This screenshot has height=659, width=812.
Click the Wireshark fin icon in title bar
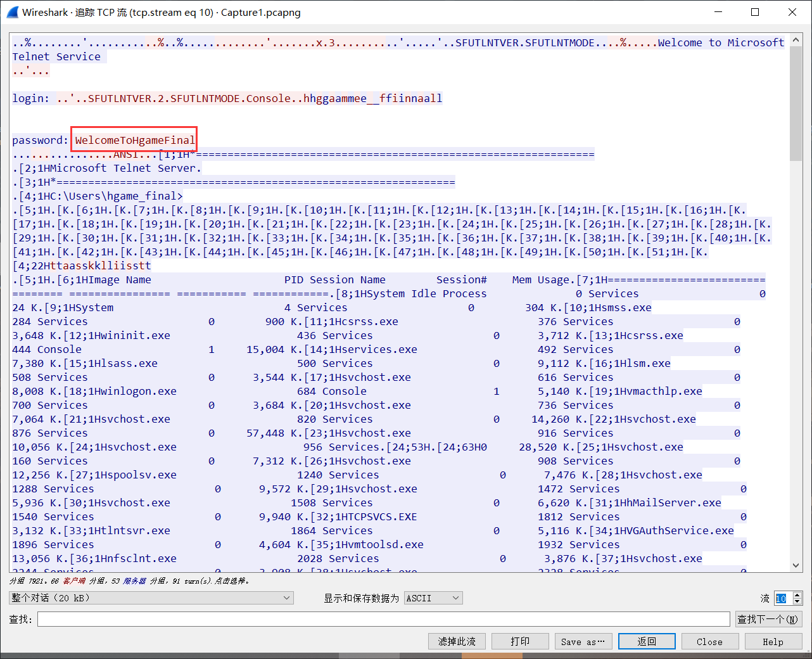tap(12, 12)
